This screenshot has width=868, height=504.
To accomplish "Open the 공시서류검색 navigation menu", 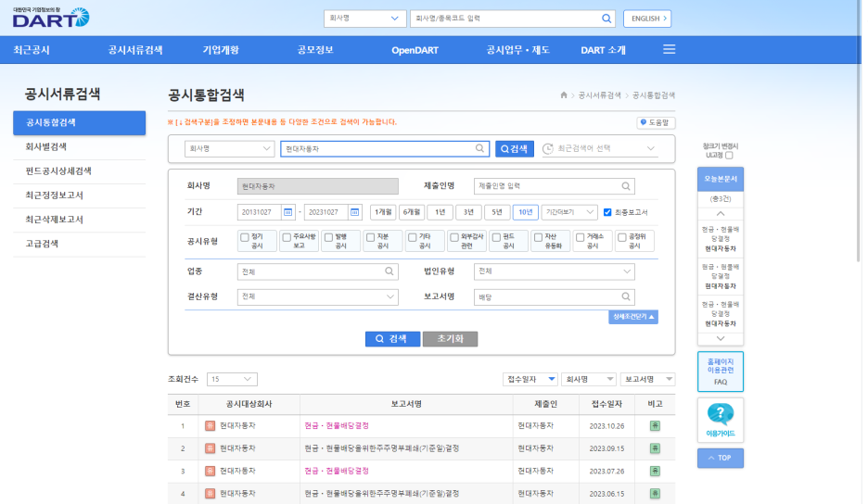I will (x=135, y=50).
